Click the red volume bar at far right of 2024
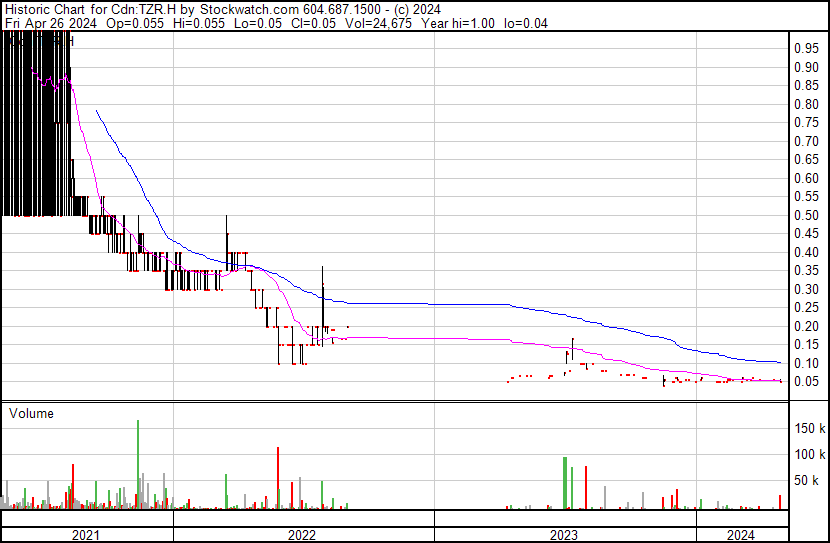This screenshot has width=830, height=543. click(x=780, y=502)
